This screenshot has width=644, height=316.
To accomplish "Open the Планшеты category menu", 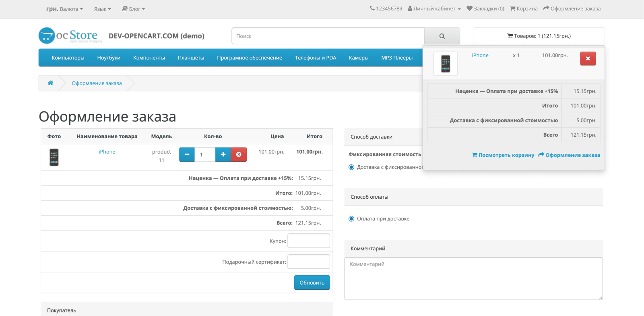I will (191, 58).
